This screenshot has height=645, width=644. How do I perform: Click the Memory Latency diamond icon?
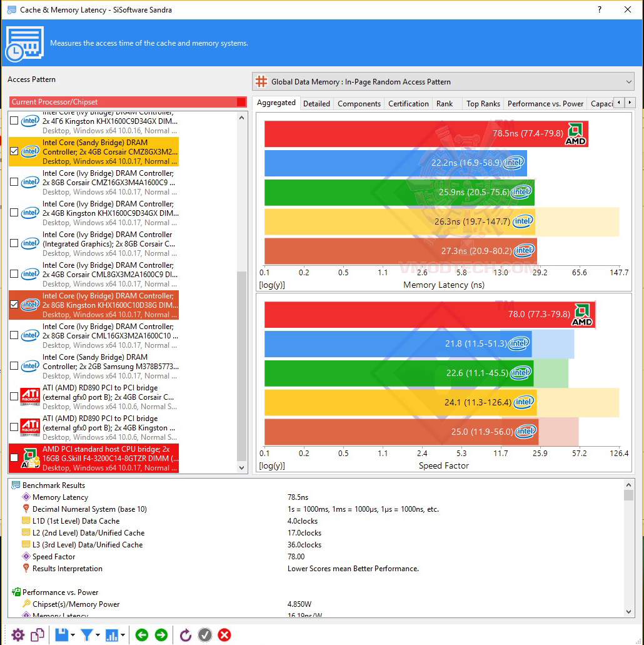[26, 497]
